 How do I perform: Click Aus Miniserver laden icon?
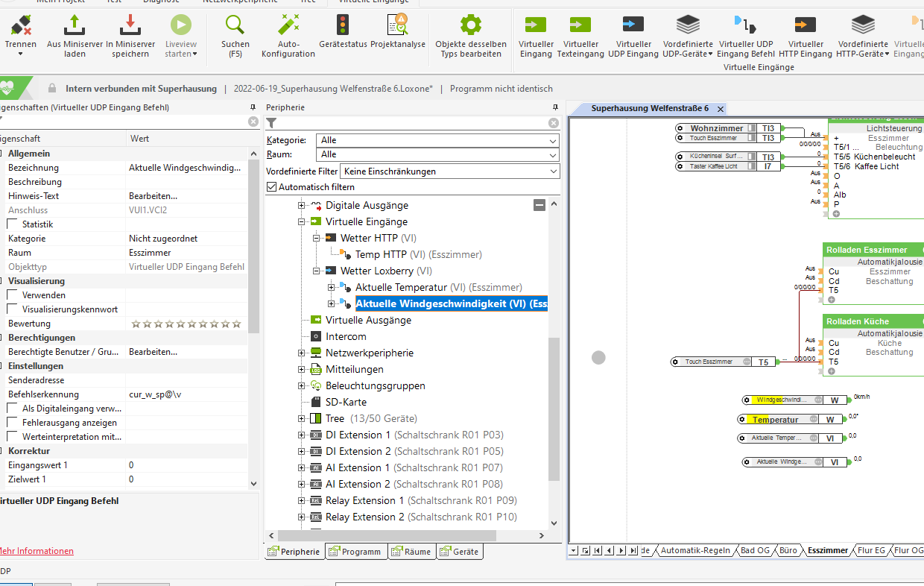coord(75,26)
